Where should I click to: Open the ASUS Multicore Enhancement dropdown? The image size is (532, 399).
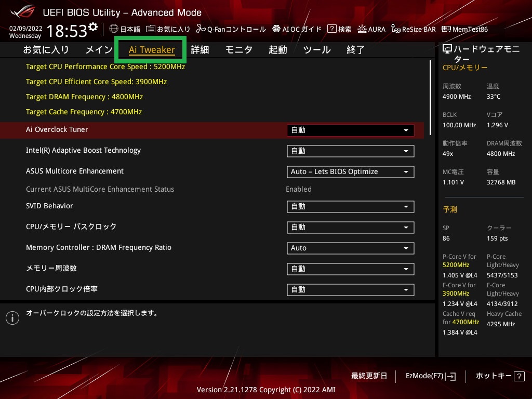[351, 171]
